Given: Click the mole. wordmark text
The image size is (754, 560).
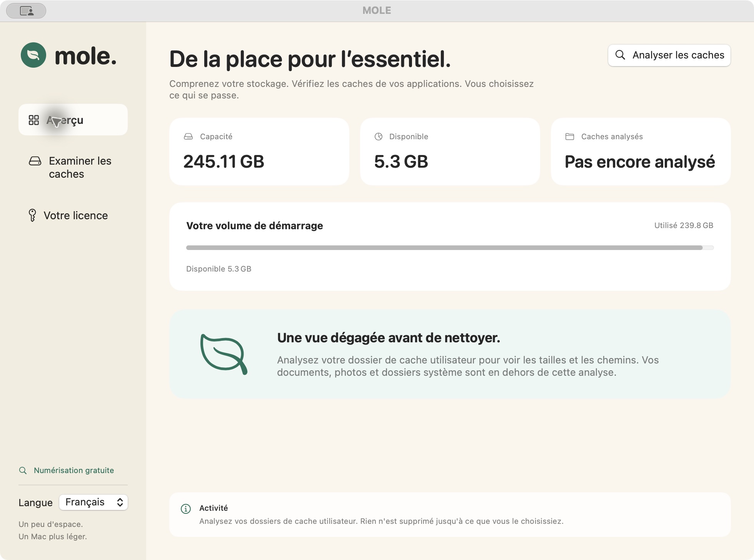Looking at the screenshot, I should [85, 56].
